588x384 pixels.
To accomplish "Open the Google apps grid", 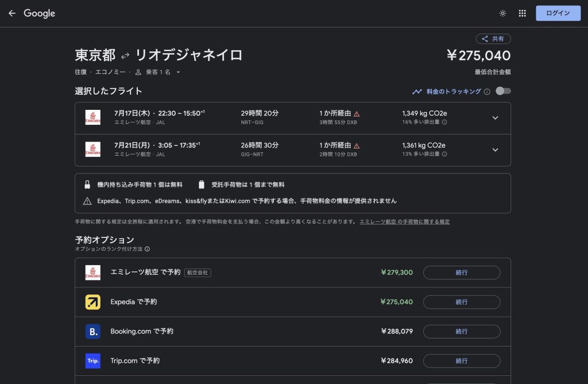I will click(x=522, y=13).
